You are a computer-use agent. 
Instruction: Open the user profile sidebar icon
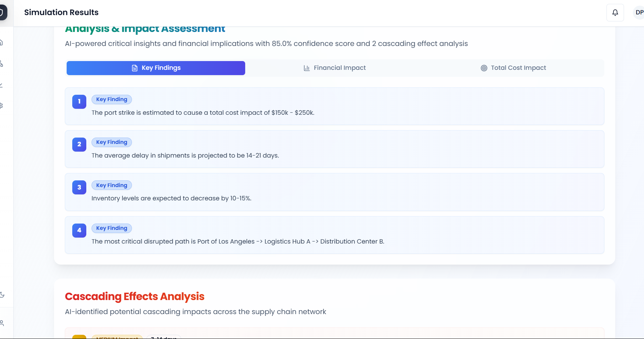(2, 323)
